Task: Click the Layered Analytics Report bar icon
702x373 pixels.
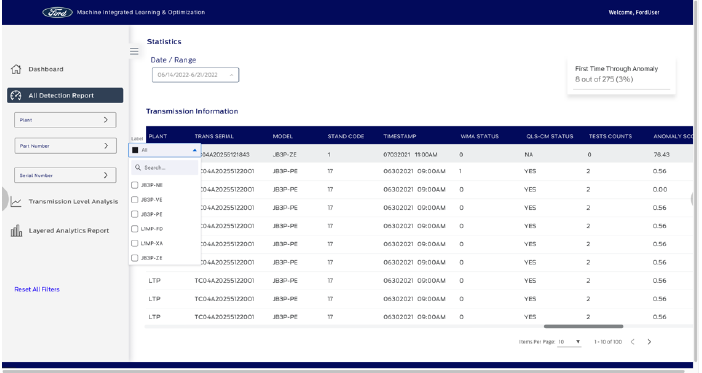Action: point(16,231)
